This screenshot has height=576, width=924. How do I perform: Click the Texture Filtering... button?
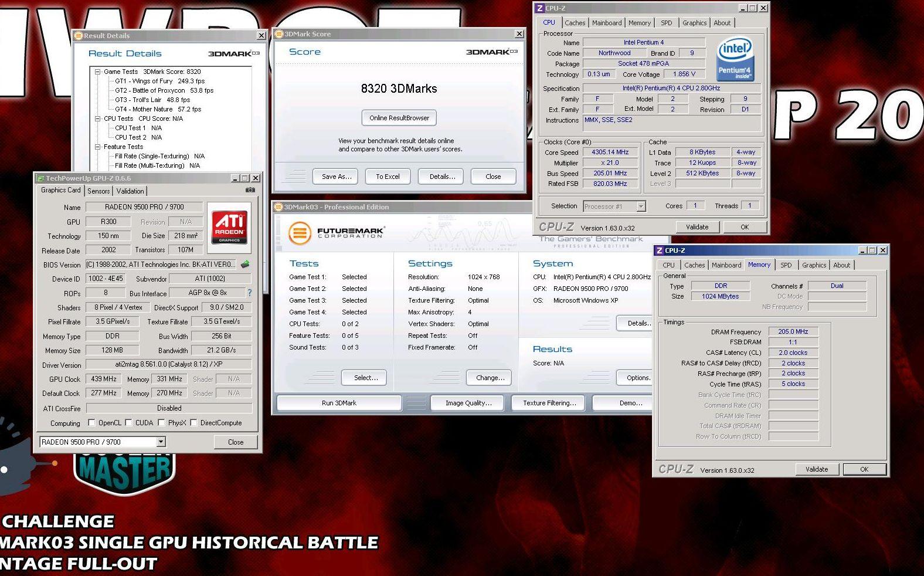549,403
